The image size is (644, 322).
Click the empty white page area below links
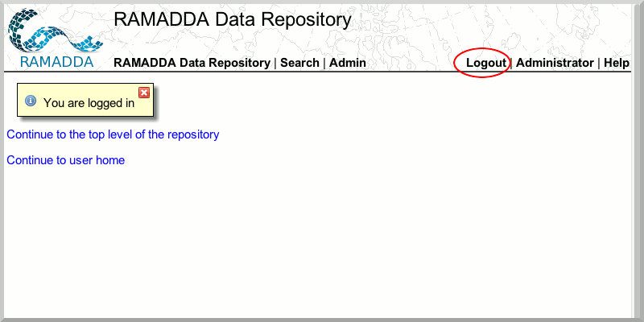point(322,242)
